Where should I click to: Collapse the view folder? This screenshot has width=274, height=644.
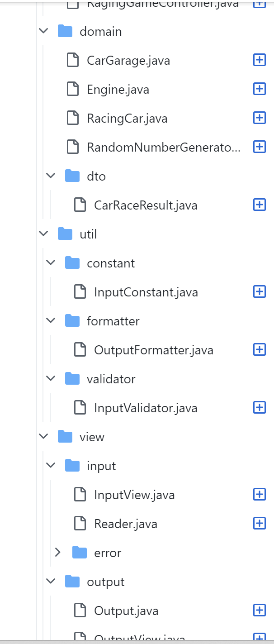click(43, 437)
